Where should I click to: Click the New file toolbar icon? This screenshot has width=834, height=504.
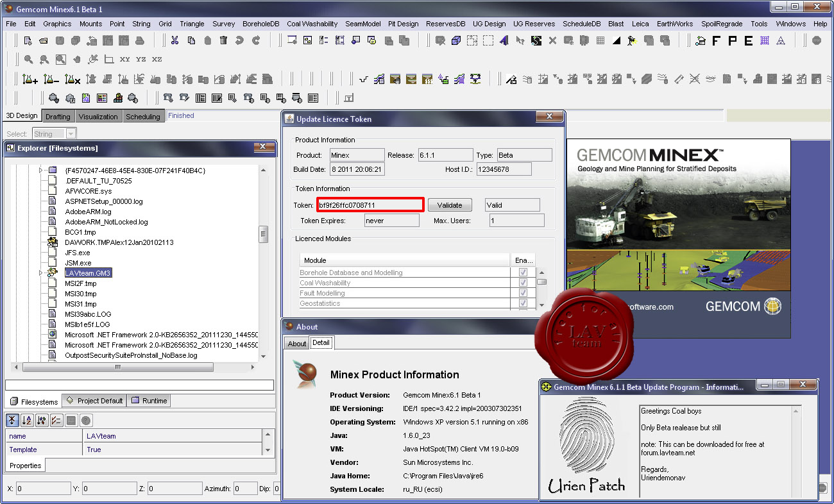click(28, 40)
